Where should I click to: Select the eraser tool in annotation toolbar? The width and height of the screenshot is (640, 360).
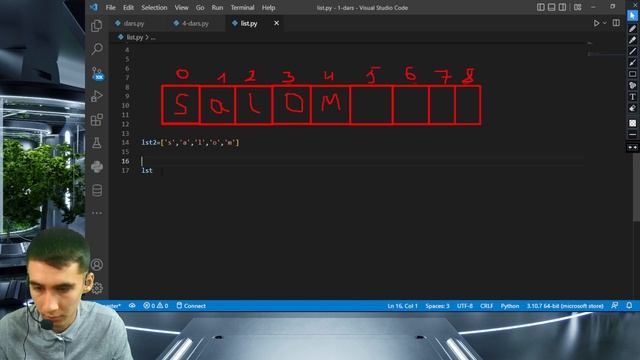tap(632, 108)
